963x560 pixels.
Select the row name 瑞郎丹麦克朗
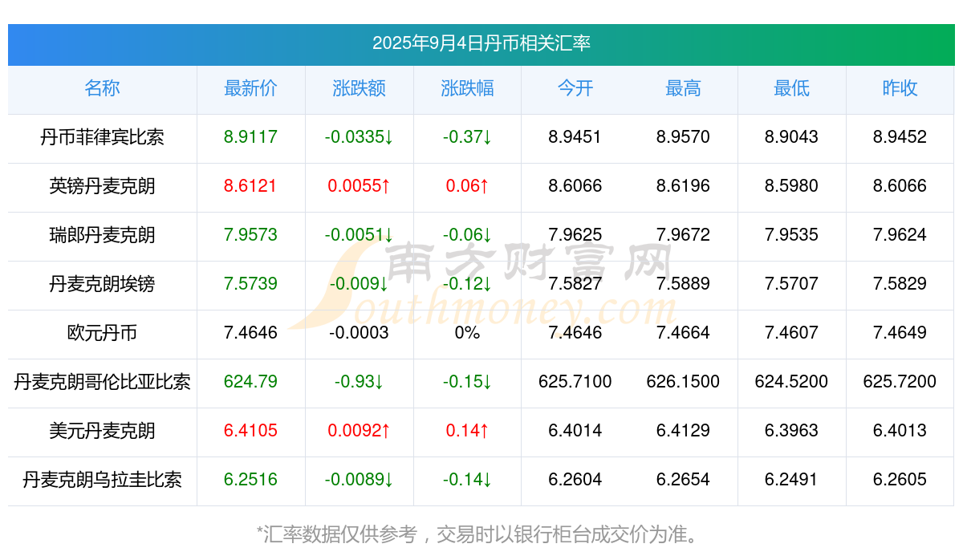coord(103,235)
